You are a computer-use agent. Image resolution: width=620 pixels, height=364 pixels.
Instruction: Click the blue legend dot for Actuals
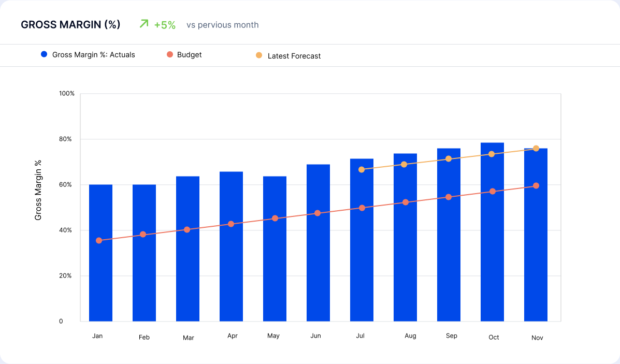(x=44, y=54)
